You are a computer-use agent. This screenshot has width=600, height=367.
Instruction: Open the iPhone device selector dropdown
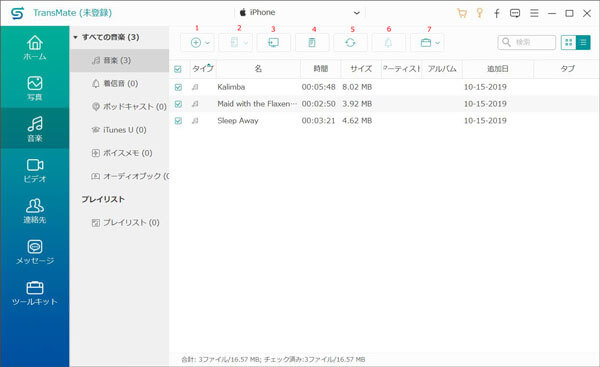point(300,13)
